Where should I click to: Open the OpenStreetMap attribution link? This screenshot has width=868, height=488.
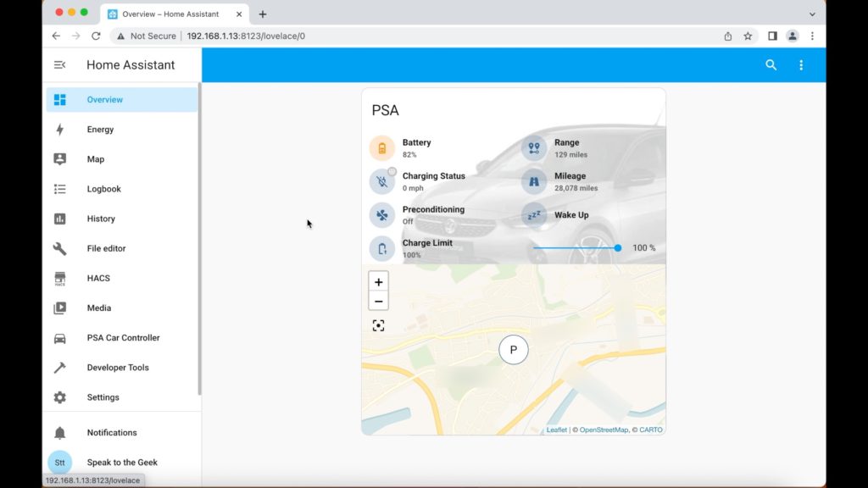pyautogui.click(x=604, y=430)
